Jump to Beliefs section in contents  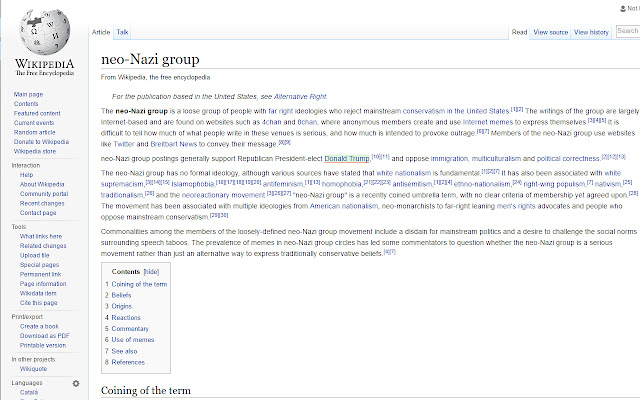click(121, 295)
